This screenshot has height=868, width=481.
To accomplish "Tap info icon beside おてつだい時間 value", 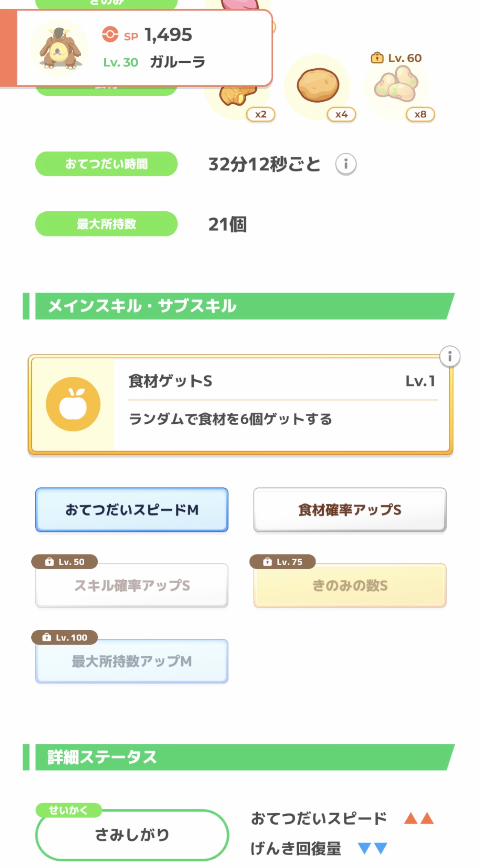I will pos(345,164).
